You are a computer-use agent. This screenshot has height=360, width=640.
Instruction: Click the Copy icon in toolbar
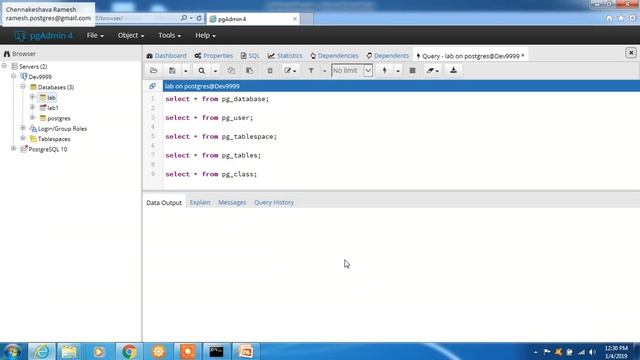point(231,71)
